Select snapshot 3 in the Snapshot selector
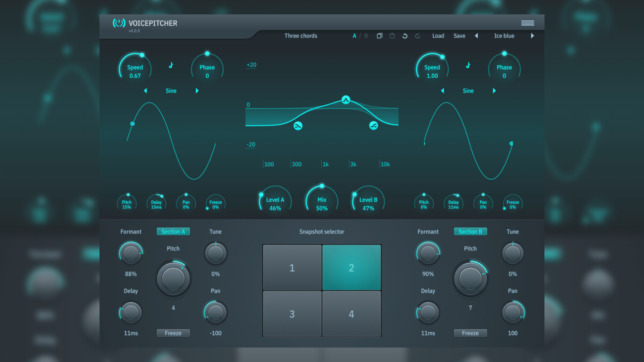 tap(292, 314)
